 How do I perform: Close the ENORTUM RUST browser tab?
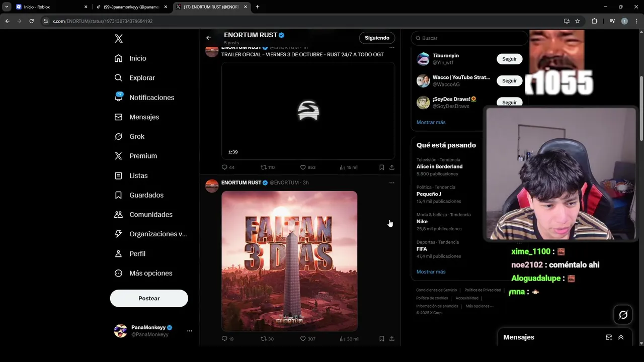[246, 7]
